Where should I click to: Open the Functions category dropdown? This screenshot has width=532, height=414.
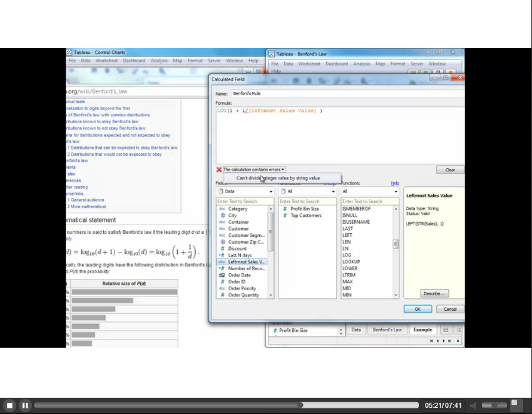tap(369, 191)
